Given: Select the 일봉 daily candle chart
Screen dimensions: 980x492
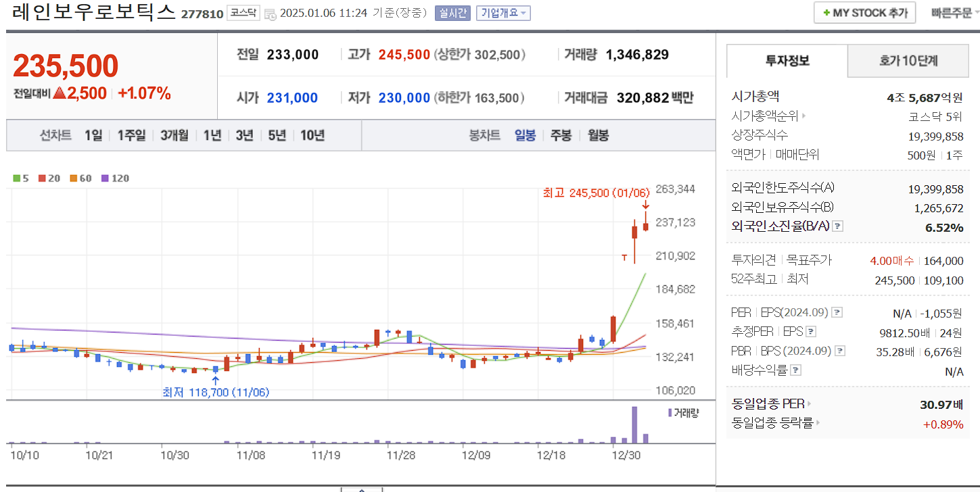Looking at the screenshot, I should (x=525, y=136).
